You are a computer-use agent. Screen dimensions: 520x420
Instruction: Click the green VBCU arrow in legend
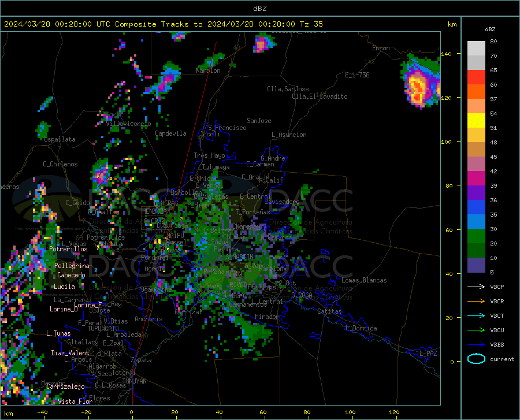(476, 330)
